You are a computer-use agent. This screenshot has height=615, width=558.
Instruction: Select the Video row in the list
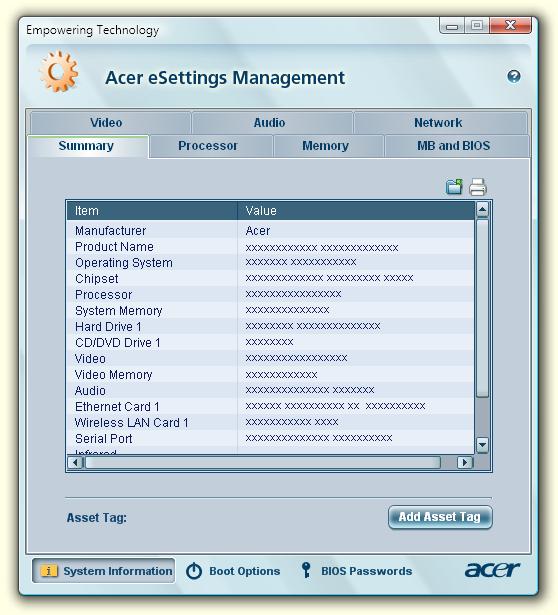coord(270,358)
